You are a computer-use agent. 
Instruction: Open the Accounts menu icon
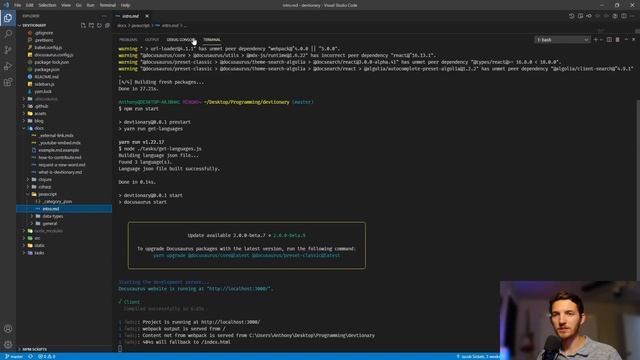coord(8,329)
